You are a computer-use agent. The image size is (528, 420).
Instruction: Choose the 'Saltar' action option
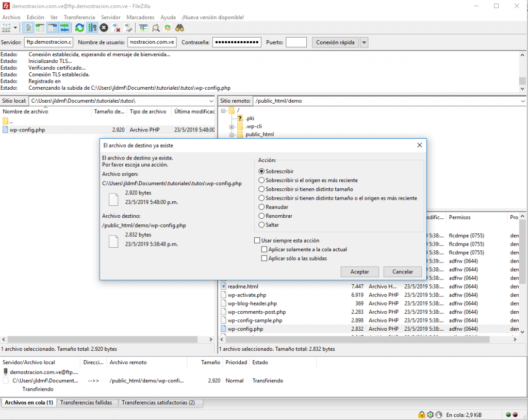(261, 225)
